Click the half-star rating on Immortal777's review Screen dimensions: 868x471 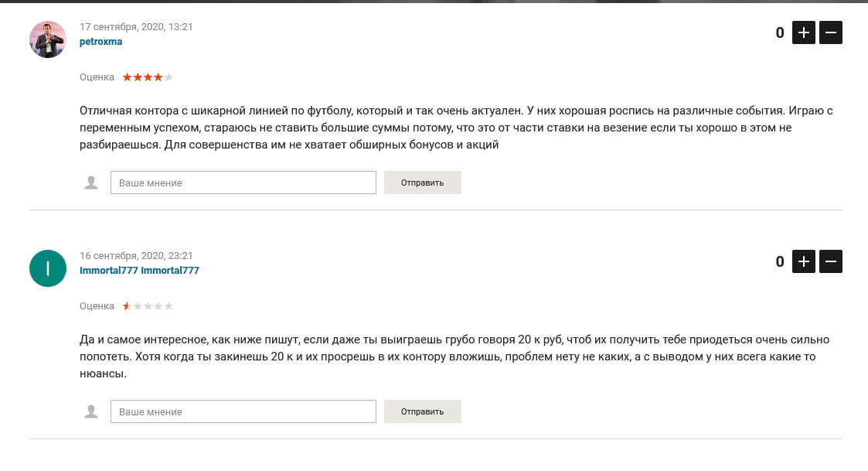[148, 305]
